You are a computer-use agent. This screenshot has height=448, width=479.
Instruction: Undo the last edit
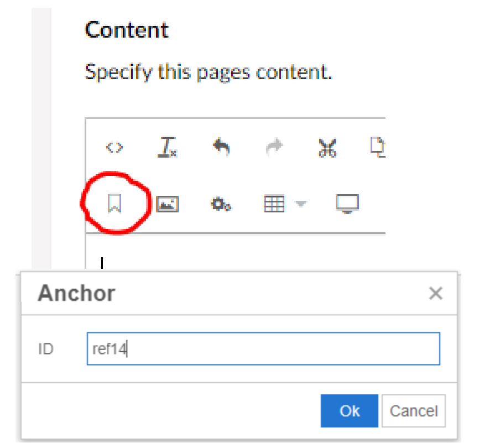(x=221, y=147)
